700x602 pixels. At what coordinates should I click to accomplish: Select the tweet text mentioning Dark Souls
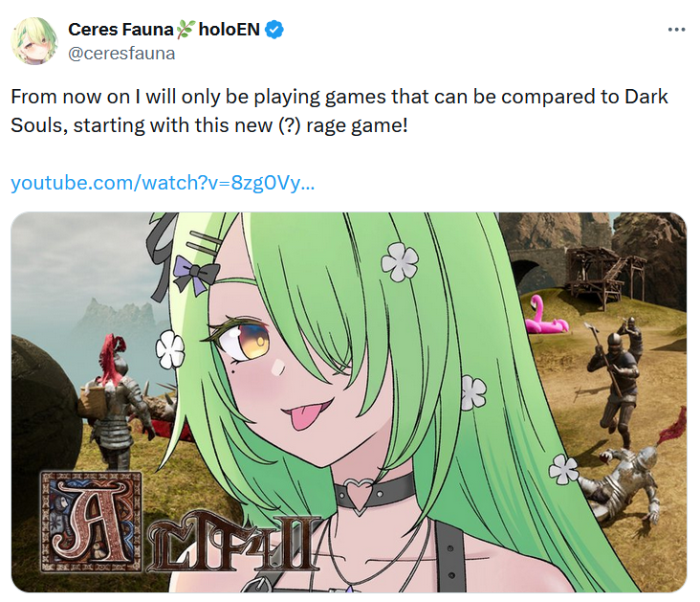pyautogui.click(x=339, y=111)
